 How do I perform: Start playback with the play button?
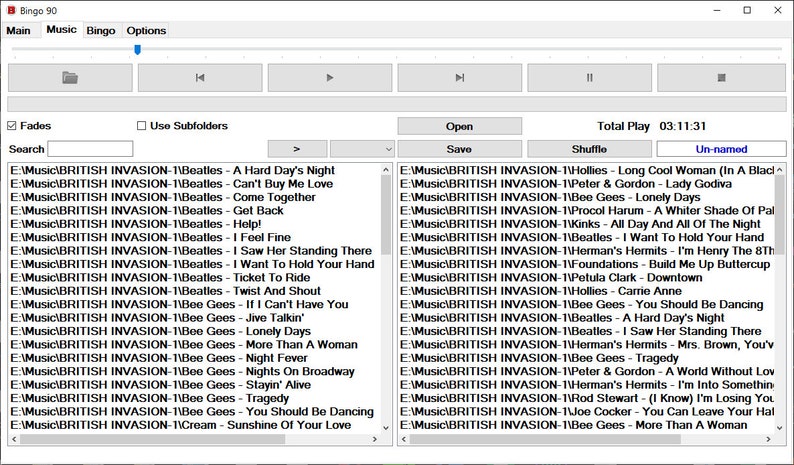(x=330, y=78)
